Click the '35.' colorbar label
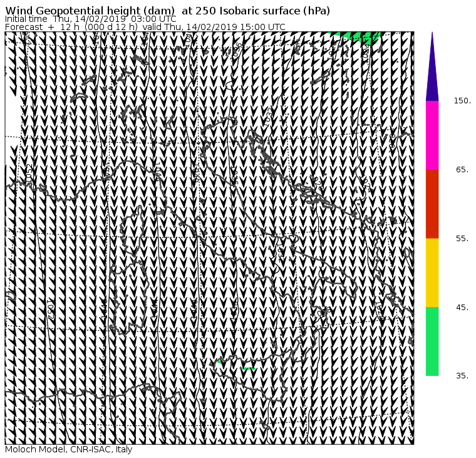476x458 pixels. pos(462,376)
